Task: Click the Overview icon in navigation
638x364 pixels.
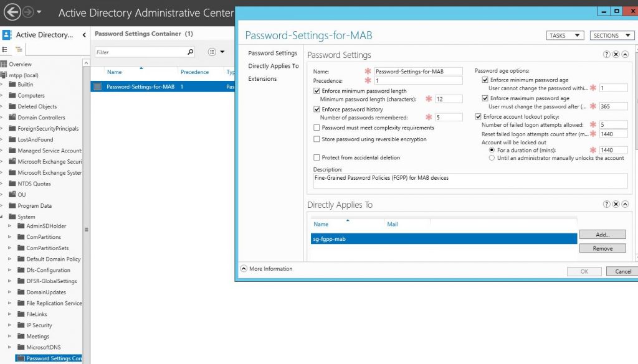Action: [4, 64]
